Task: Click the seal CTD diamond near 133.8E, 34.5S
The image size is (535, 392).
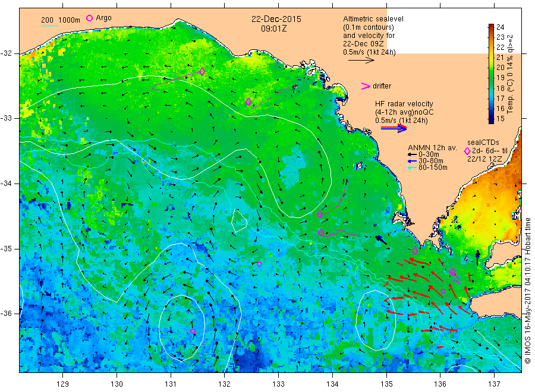Action: pyautogui.click(x=320, y=214)
